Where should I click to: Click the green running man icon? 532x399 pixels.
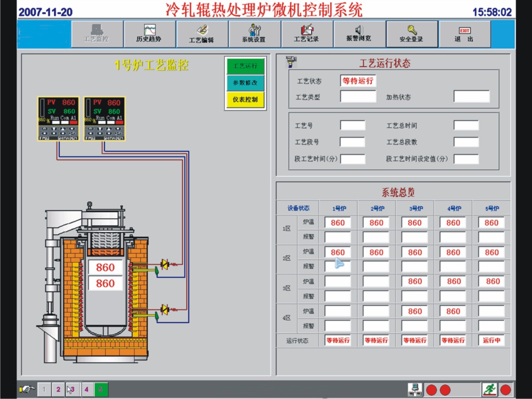coord(489,389)
